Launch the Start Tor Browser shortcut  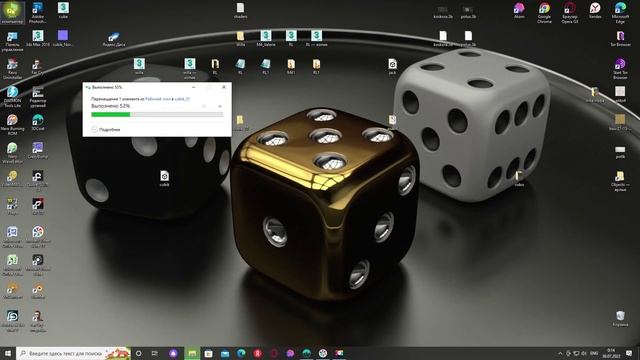(620, 69)
